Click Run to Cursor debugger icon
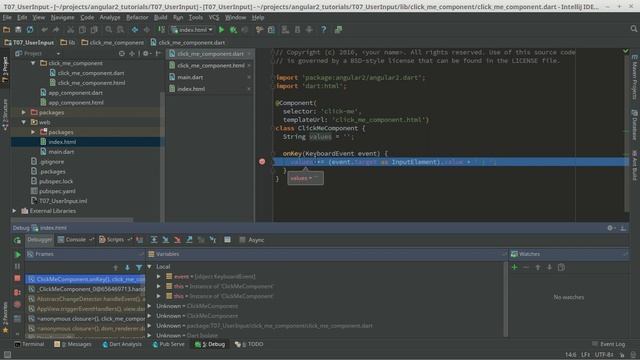Image resolution: width=640 pixels, height=360 pixels. point(213,240)
